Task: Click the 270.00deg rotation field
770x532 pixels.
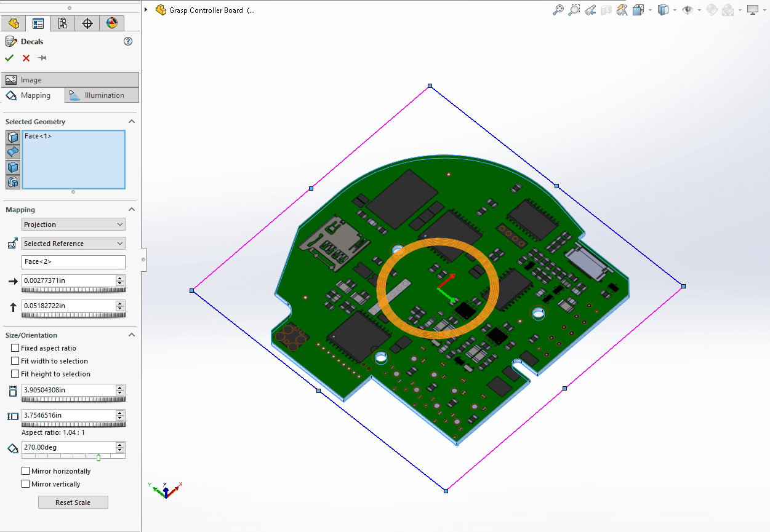Action: (68, 447)
